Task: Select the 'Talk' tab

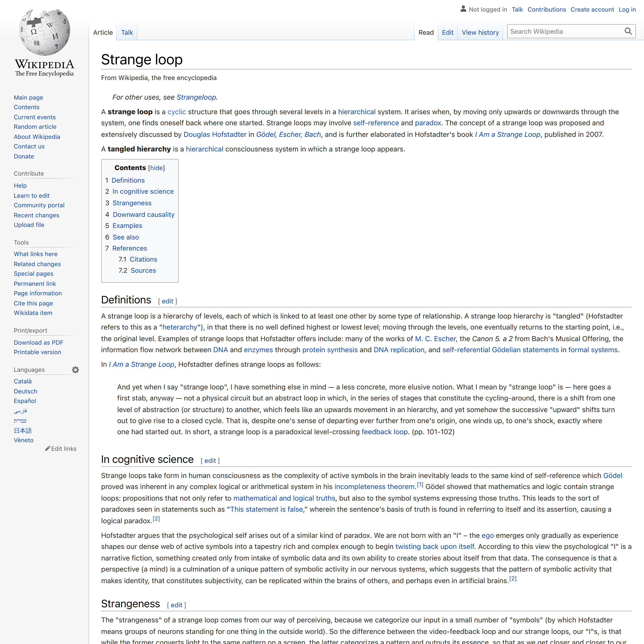Action: coord(127,32)
